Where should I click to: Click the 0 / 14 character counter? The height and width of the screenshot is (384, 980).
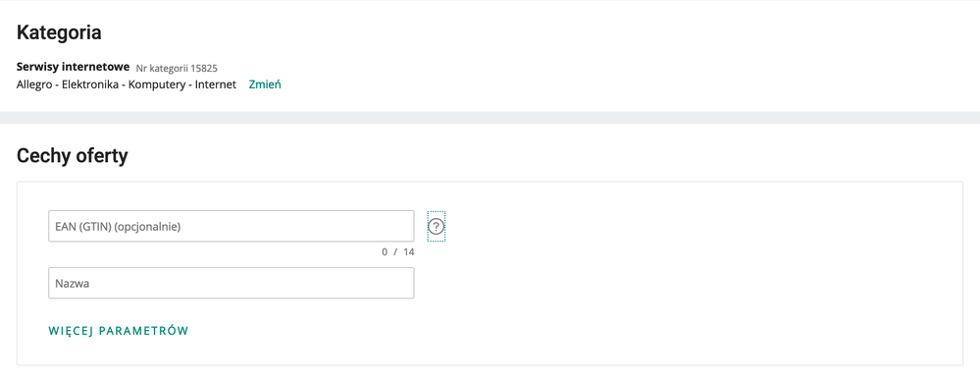click(398, 252)
